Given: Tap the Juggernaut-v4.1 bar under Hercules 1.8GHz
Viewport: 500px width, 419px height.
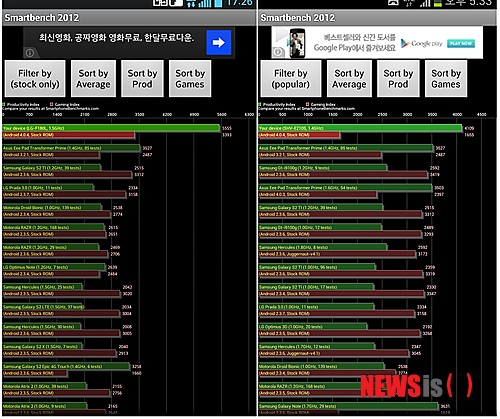Looking at the screenshot, I should pos(338,254).
